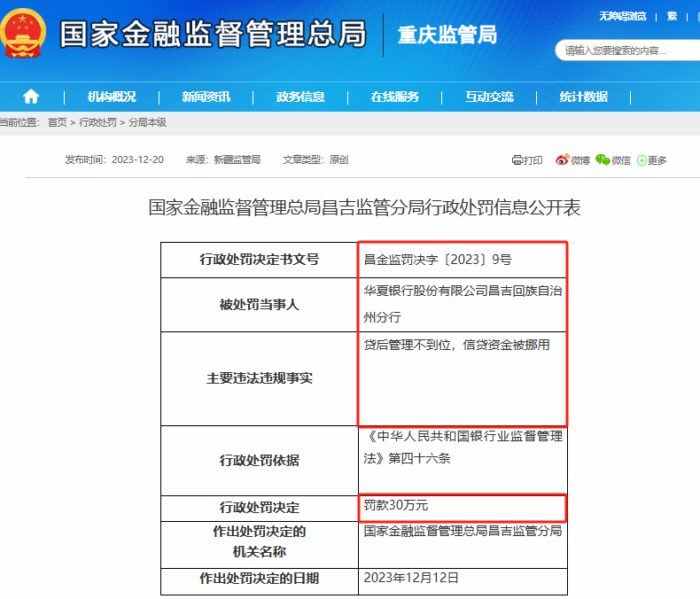Image resolution: width=700 pixels, height=599 pixels.
Task: Click the 首页 breadcrumb link
Action: pyautogui.click(x=57, y=122)
